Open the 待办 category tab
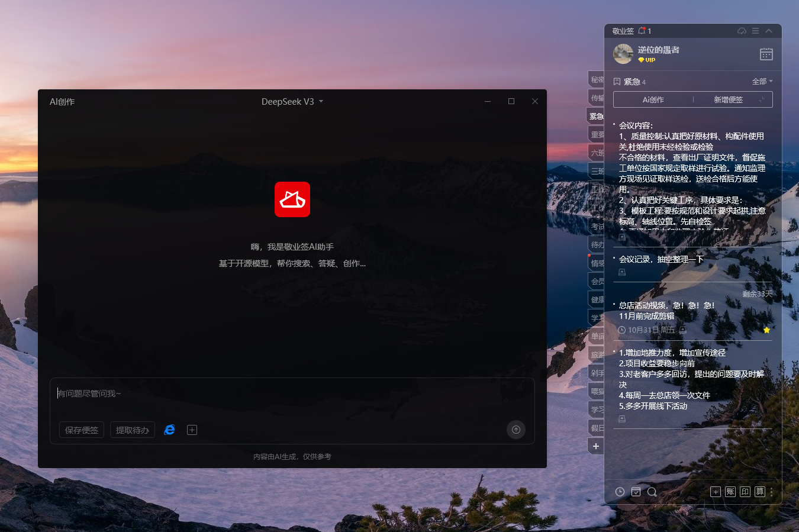Image resolution: width=799 pixels, height=532 pixels. [597, 245]
